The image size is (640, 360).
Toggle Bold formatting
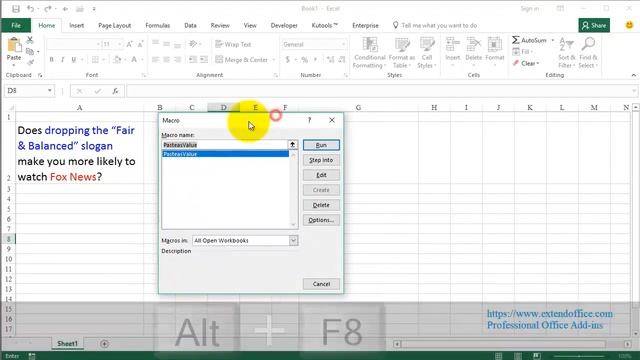pos(51,60)
